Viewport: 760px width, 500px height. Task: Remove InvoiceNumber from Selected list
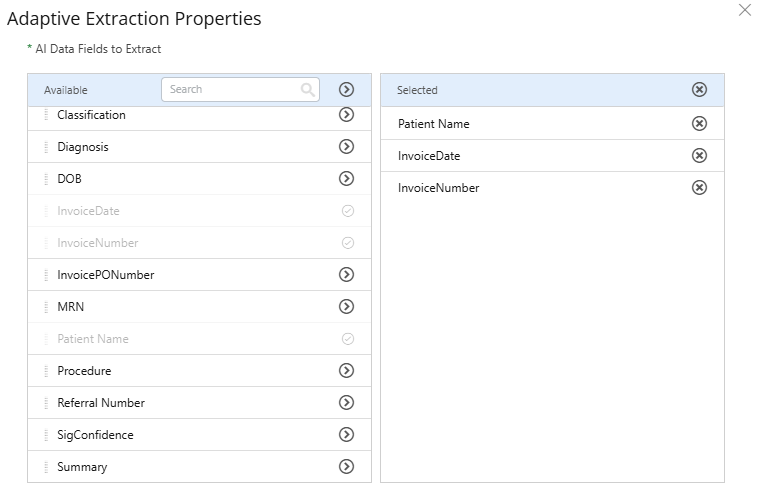[699, 188]
